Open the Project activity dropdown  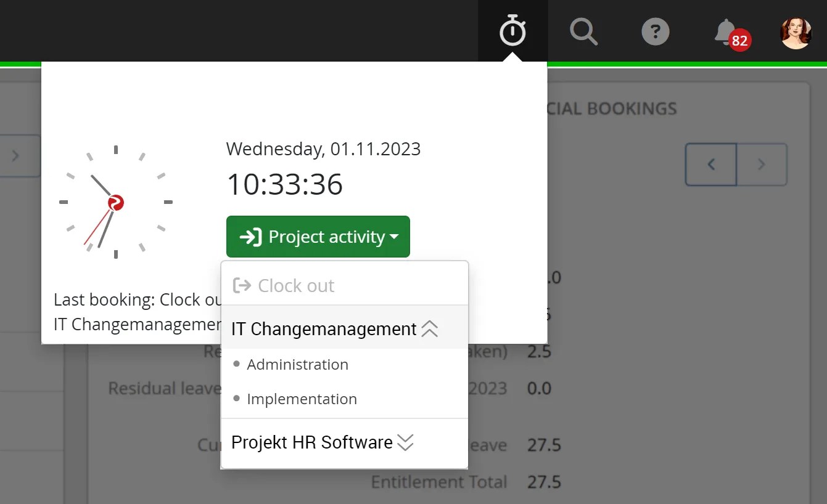click(318, 237)
